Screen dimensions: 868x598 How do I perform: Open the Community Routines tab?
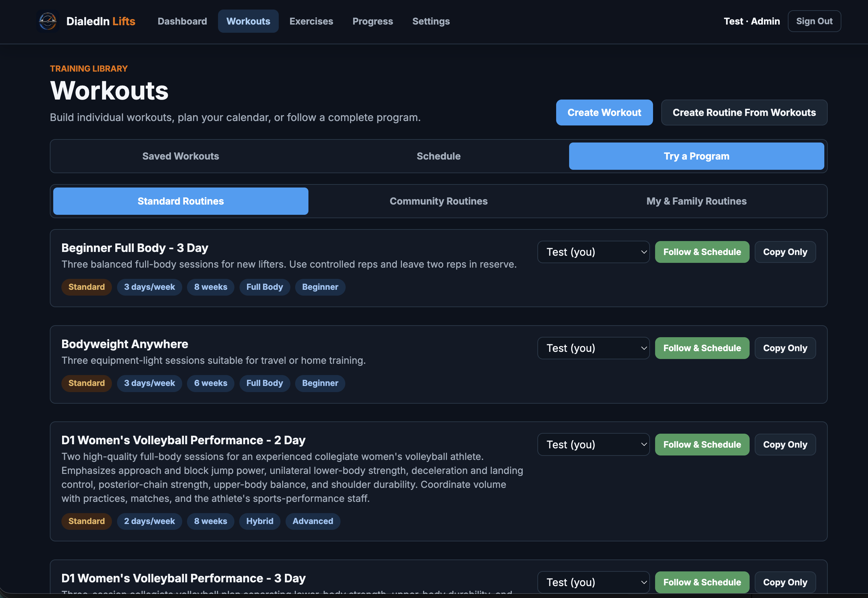(439, 201)
